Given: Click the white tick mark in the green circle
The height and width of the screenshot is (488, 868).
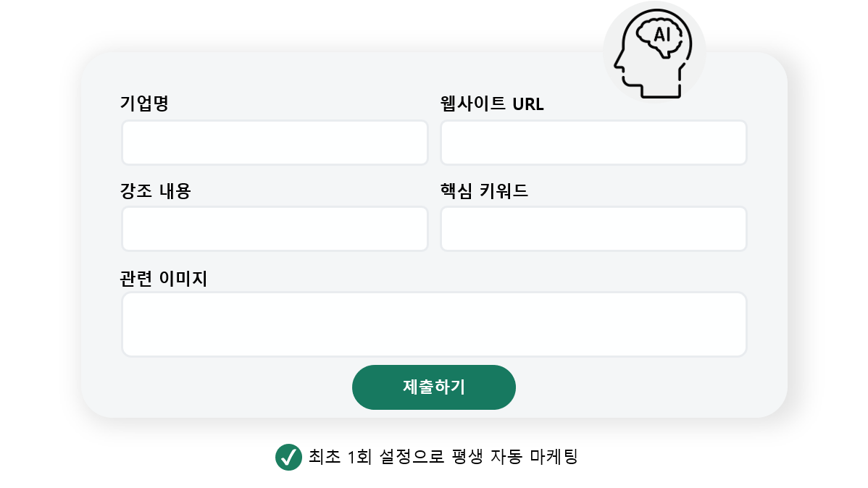Looking at the screenshot, I should 288,458.
